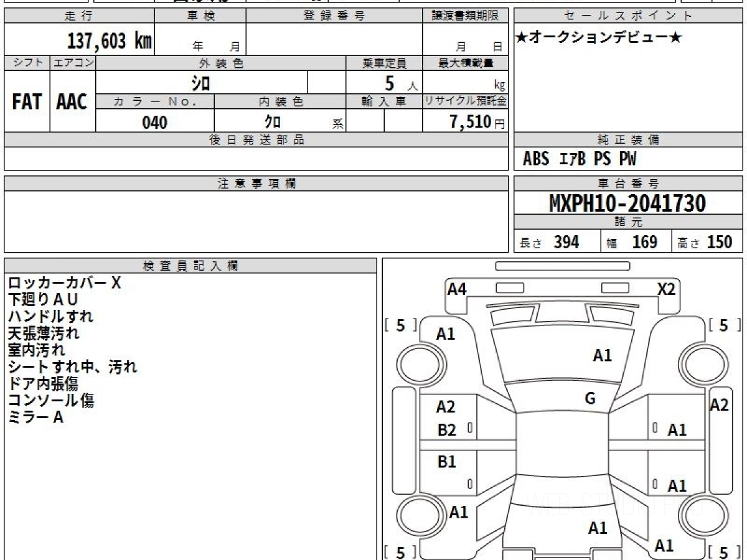Click the 輸入車 header
Image resolution: width=747 pixels, height=560 pixels.
coord(384,102)
